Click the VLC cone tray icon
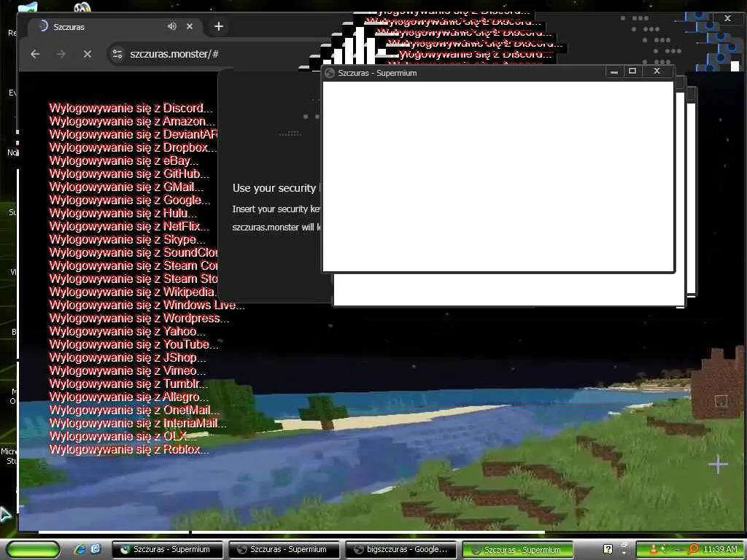 pyautogui.click(x=654, y=549)
